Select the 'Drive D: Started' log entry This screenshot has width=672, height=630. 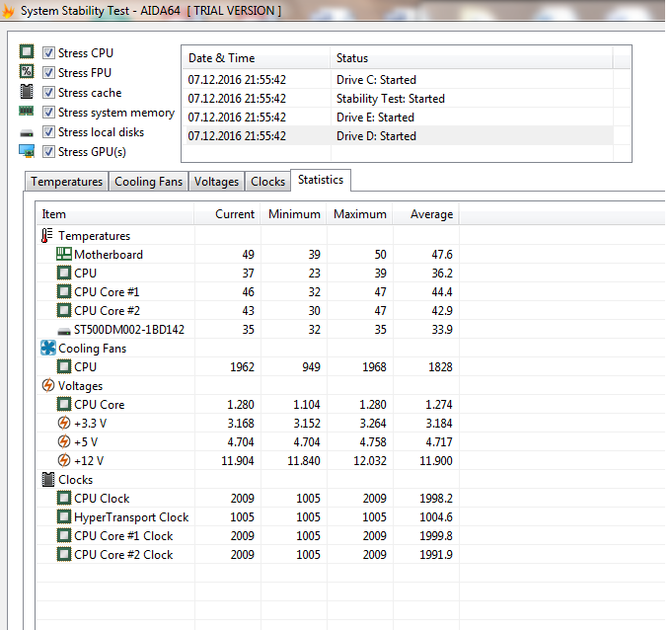coord(398,136)
